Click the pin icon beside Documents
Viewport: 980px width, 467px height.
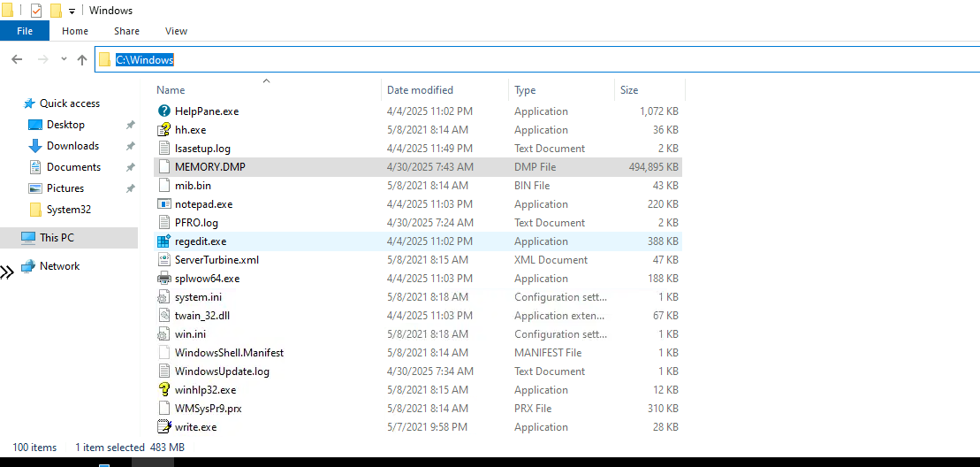click(130, 167)
